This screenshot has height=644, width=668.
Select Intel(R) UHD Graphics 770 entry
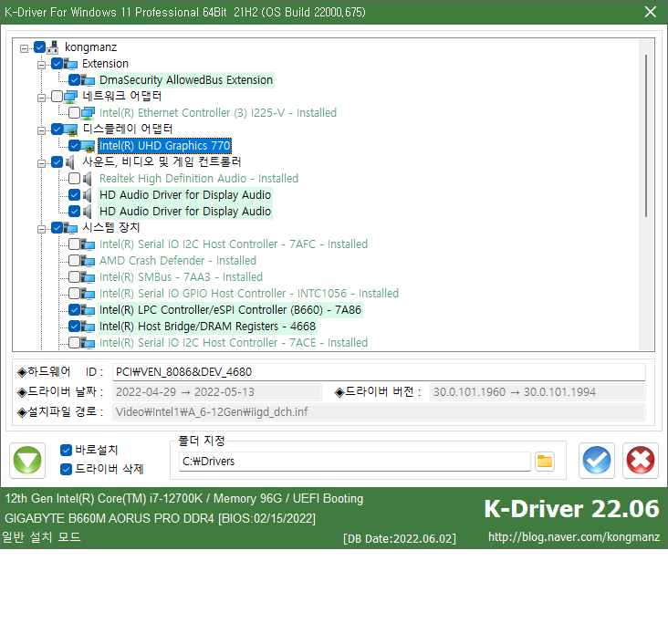(165, 146)
